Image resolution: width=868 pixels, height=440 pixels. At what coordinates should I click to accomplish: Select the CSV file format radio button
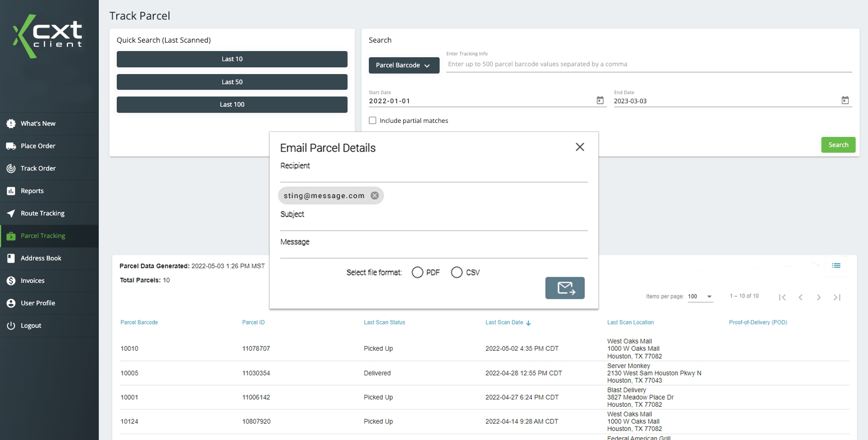pyautogui.click(x=456, y=272)
